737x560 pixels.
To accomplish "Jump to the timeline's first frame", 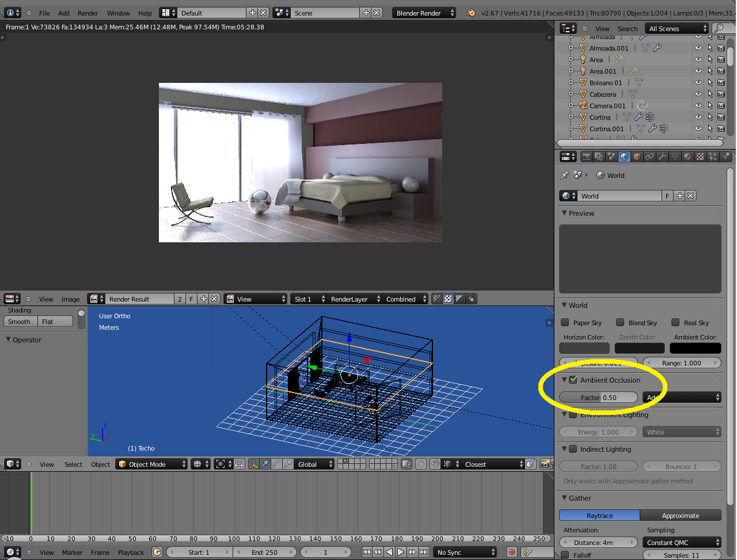I will coord(366,552).
